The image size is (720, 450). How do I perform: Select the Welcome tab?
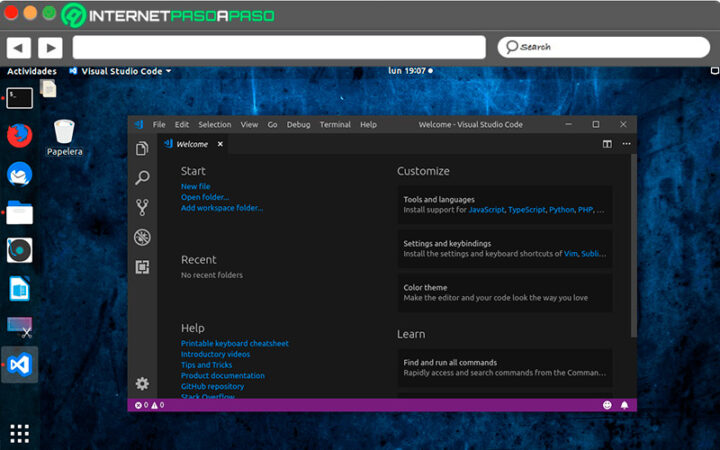click(x=191, y=144)
